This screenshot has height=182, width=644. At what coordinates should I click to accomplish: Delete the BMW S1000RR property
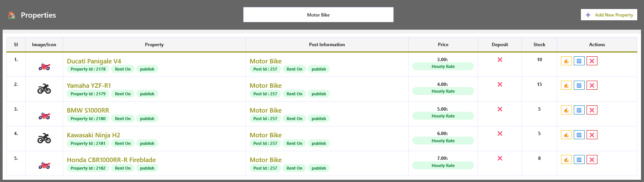[x=592, y=110]
